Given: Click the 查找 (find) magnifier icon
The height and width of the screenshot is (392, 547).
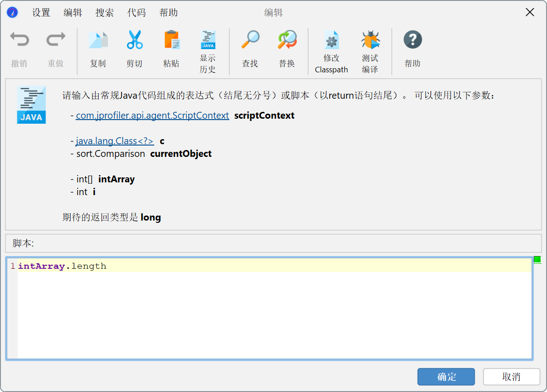Looking at the screenshot, I should click(250, 40).
